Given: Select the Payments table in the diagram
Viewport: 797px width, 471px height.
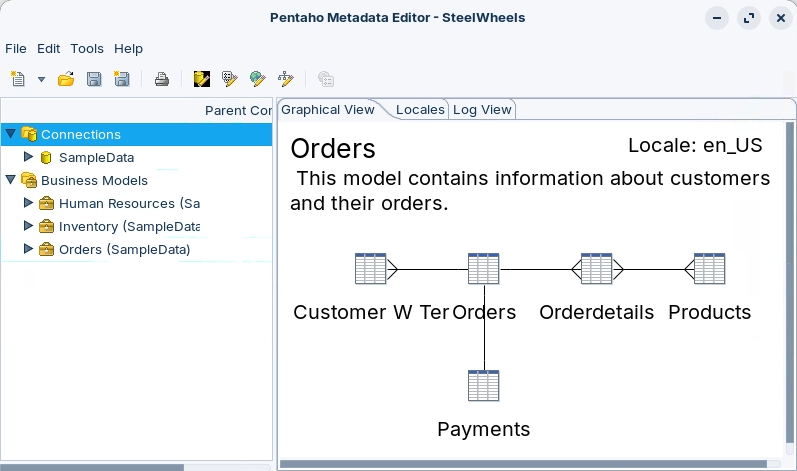Looking at the screenshot, I should coord(483,386).
